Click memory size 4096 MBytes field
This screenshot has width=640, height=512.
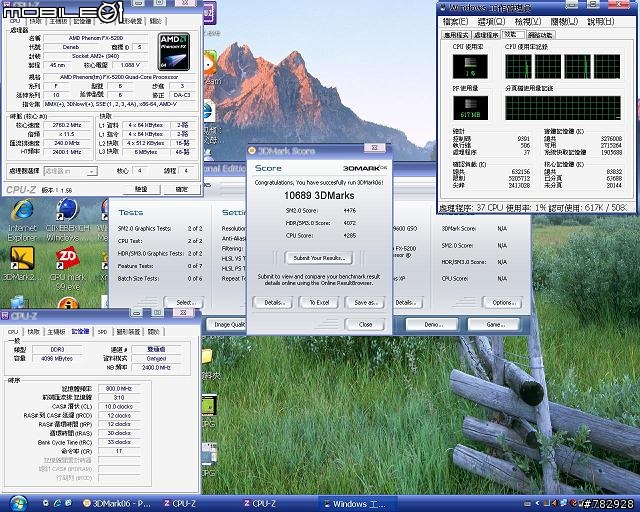click(57, 358)
